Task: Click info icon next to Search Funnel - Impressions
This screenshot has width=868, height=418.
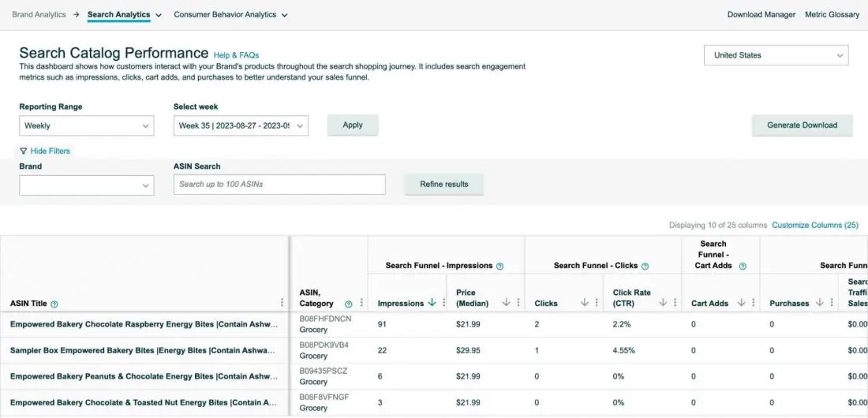Action: [x=499, y=267]
